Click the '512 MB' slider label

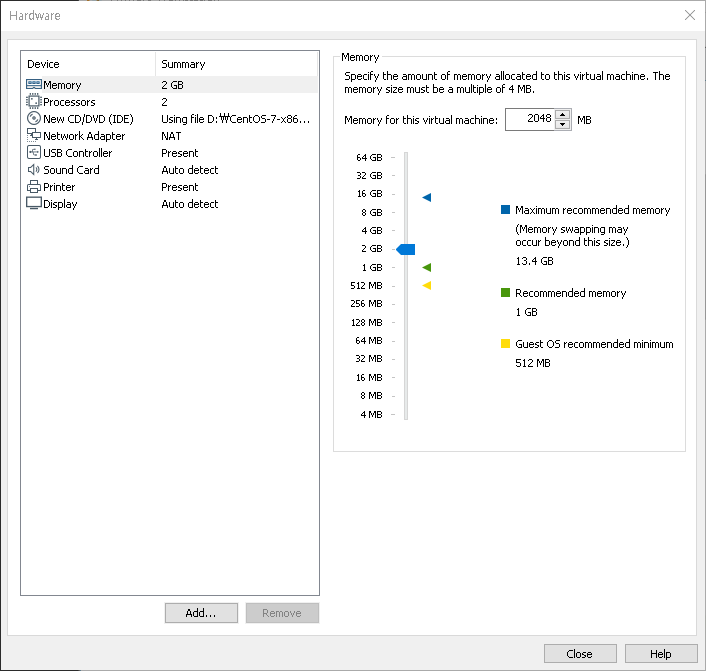[366, 286]
